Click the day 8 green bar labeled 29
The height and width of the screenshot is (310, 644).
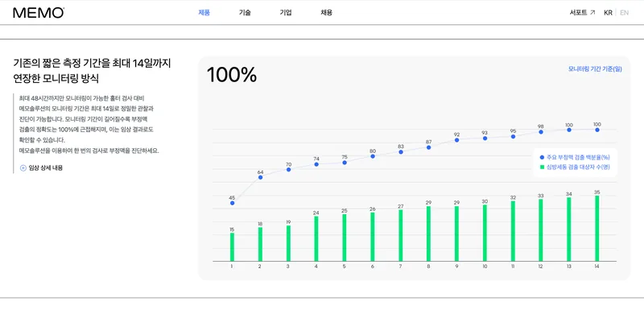pos(428,234)
